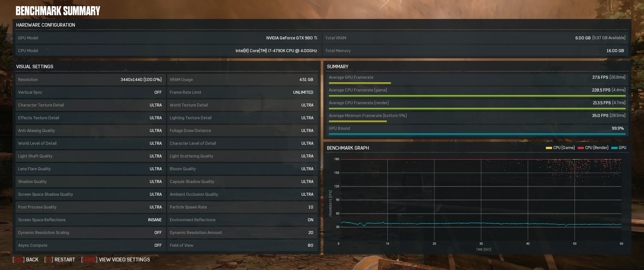Select the NVIDIA GeForce GTX 980 Ti value

[291, 38]
